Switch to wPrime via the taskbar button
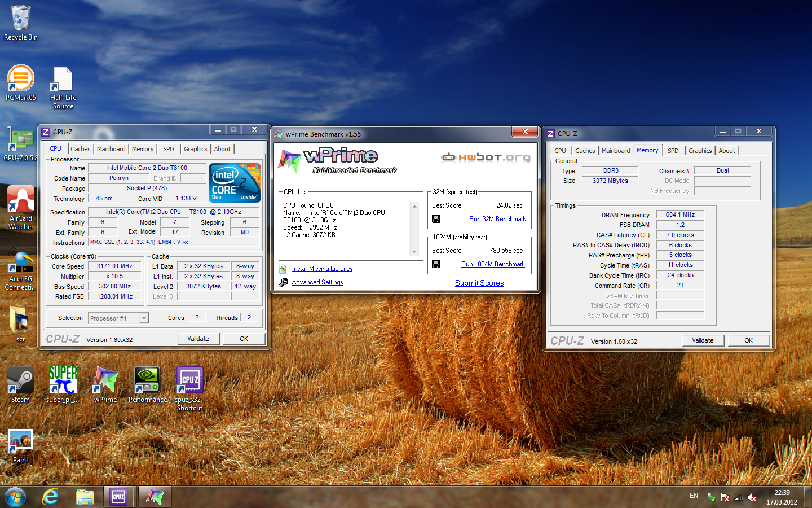This screenshot has height=508, width=812. 155,497
